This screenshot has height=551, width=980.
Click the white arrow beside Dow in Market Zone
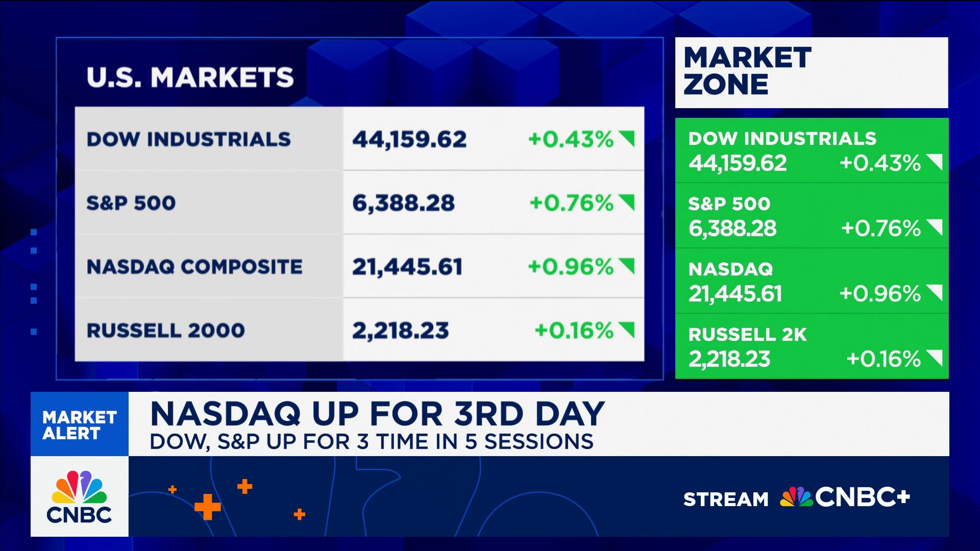coord(934,162)
